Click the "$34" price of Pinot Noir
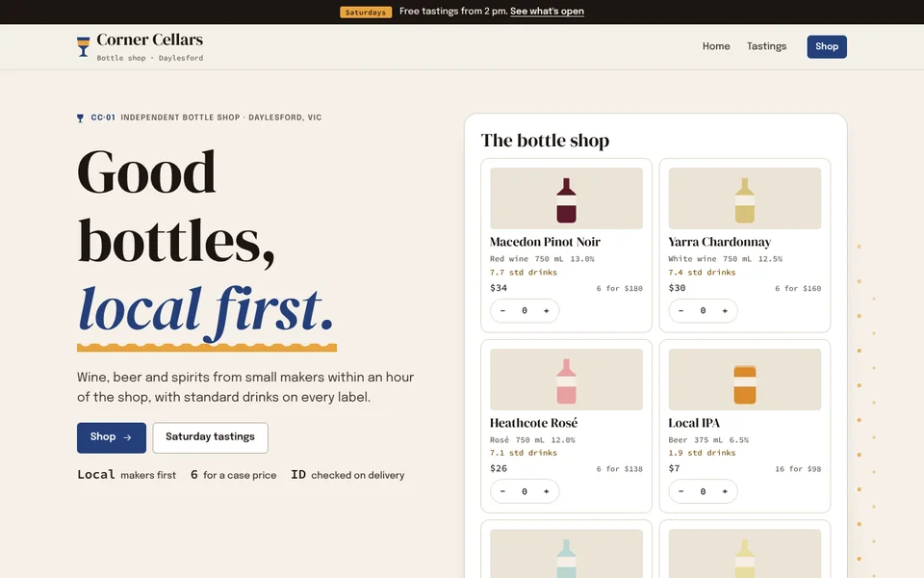The image size is (924, 578). pyautogui.click(x=499, y=288)
